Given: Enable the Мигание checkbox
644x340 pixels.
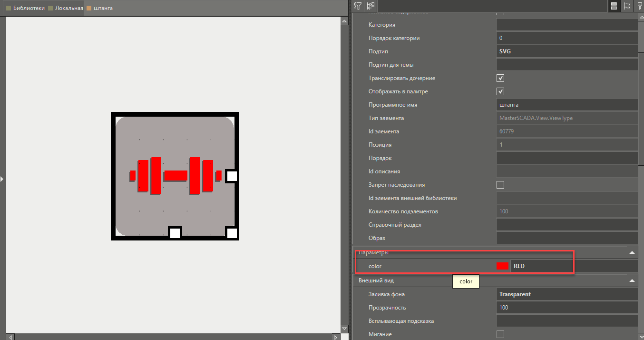Looking at the screenshot, I should pos(500,334).
